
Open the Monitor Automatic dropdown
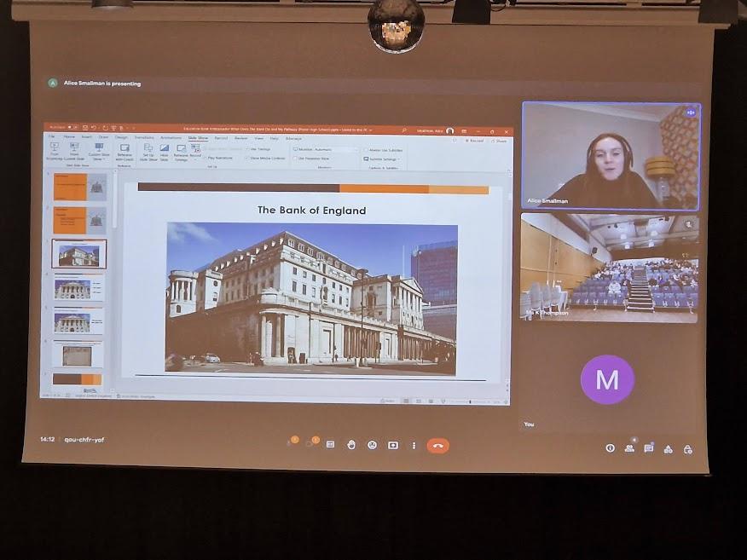tap(325, 149)
